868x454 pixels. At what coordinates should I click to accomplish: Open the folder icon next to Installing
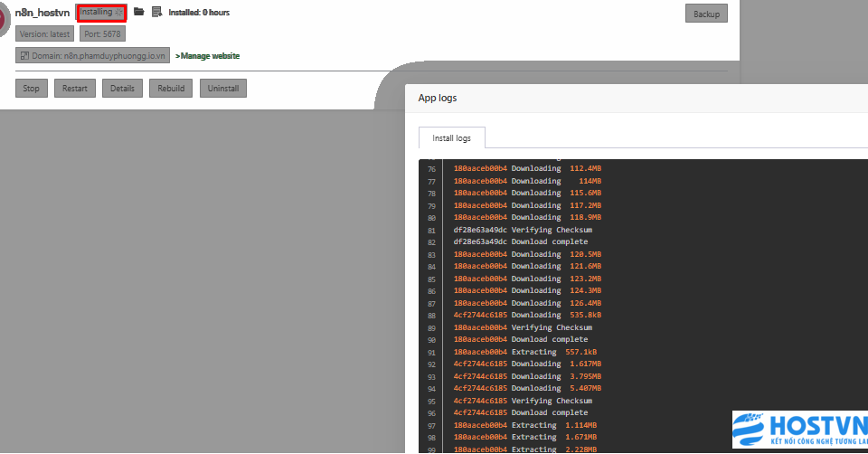[139, 12]
